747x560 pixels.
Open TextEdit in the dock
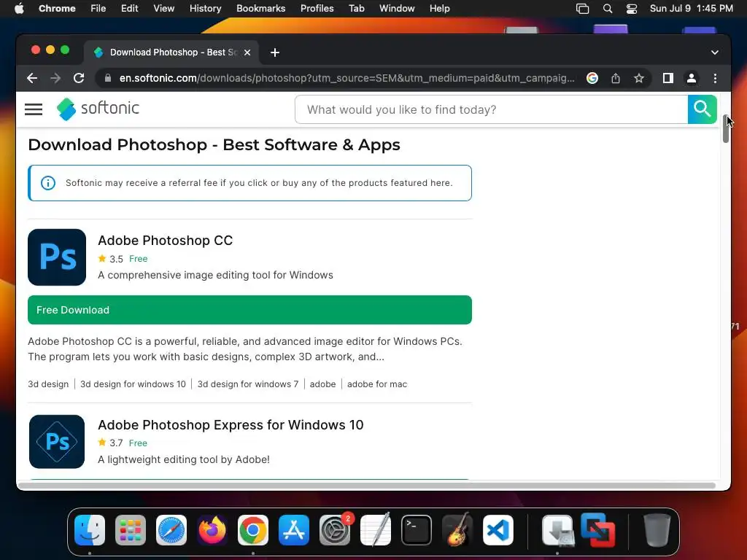pos(376,530)
